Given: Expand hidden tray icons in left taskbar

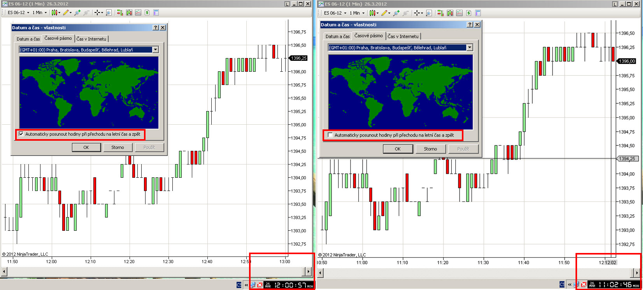Looking at the screenshot, I should coord(246,285).
